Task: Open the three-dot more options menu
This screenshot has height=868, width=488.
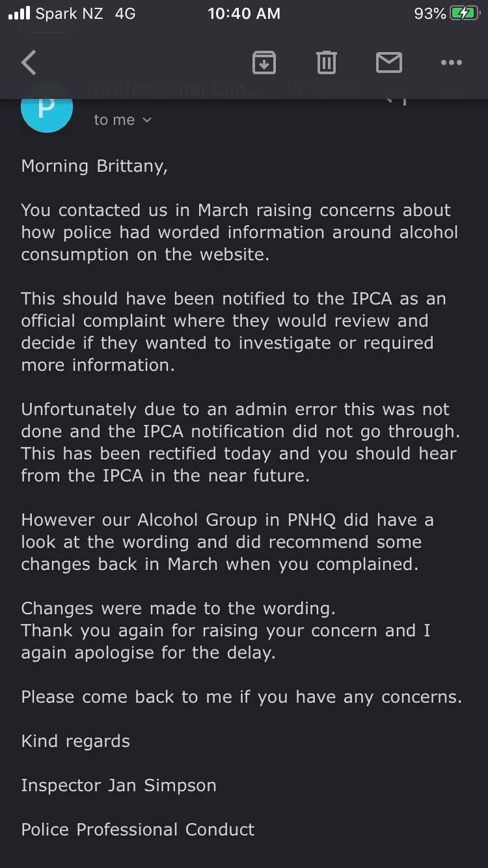Action: click(451, 63)
